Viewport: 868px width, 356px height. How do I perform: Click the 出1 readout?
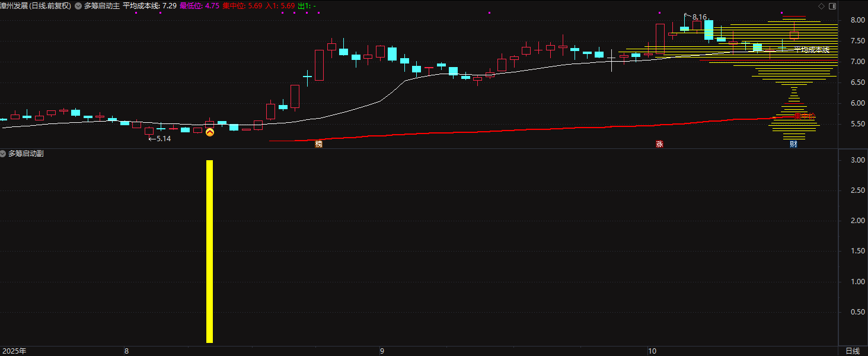click(307, 6)
